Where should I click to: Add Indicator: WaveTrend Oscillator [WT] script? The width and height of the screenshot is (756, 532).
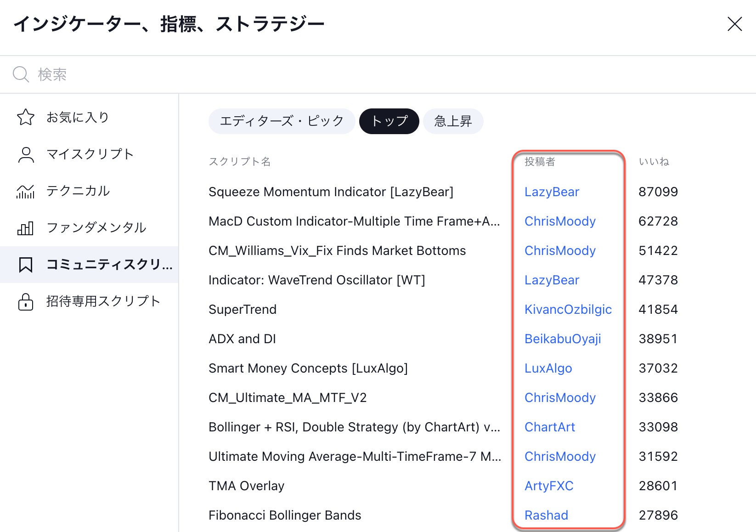[x=317, y=280]
